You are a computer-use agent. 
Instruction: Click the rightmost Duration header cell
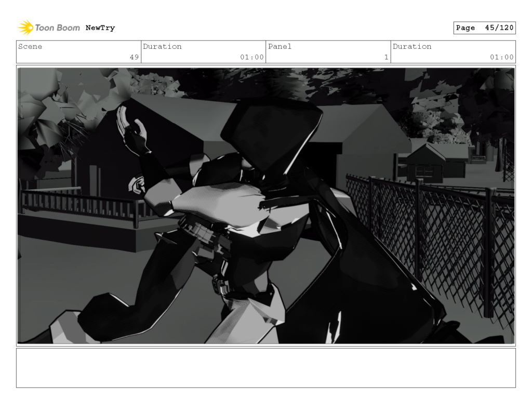click(412, 47)
